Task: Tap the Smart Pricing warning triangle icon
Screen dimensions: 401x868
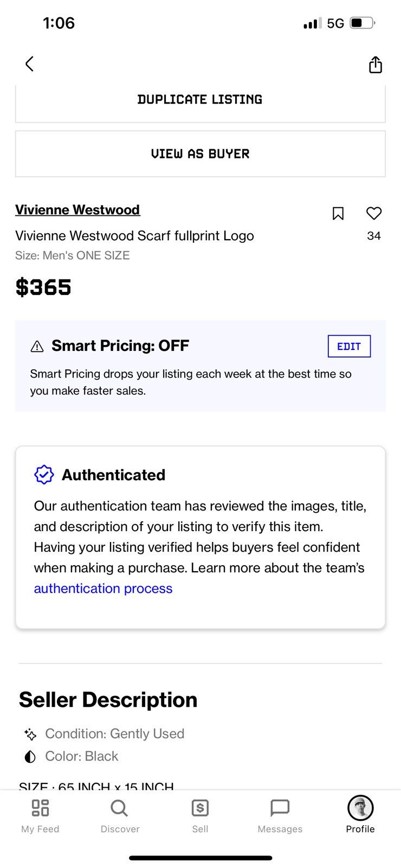Action: (x=37, y=346)
